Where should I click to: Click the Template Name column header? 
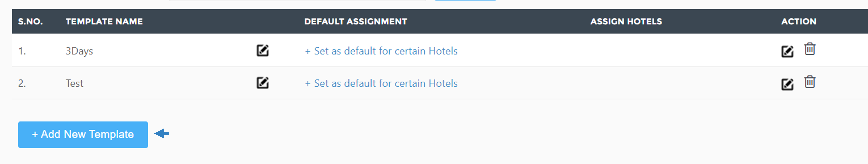click(104, 21)
